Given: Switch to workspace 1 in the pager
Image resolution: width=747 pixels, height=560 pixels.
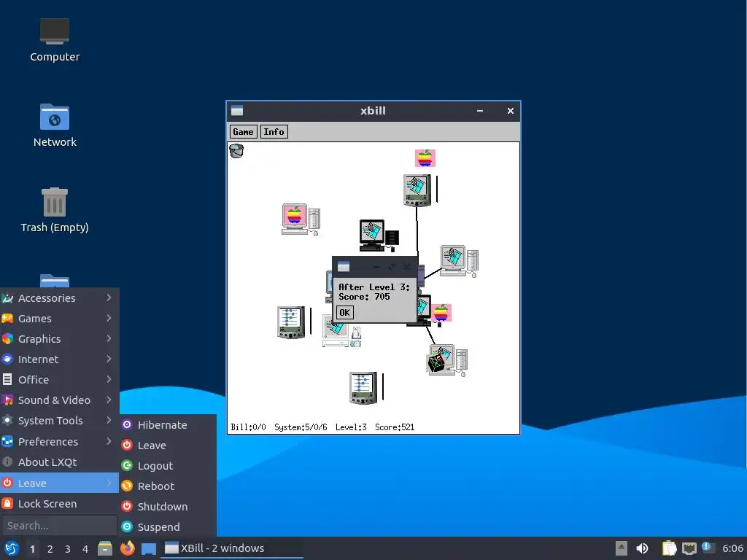Looking at the screenshot, I should 32,549.
